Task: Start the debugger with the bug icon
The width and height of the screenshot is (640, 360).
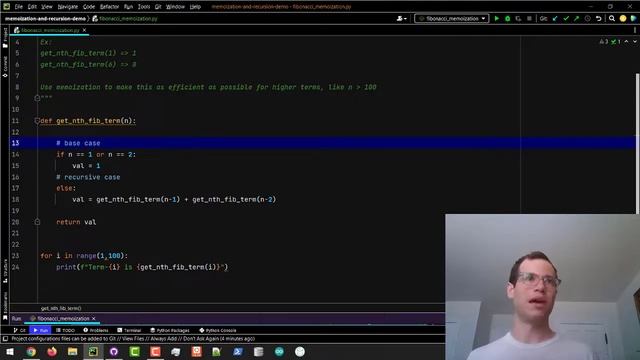Action: pyautogui.click(x=507, y=18)
